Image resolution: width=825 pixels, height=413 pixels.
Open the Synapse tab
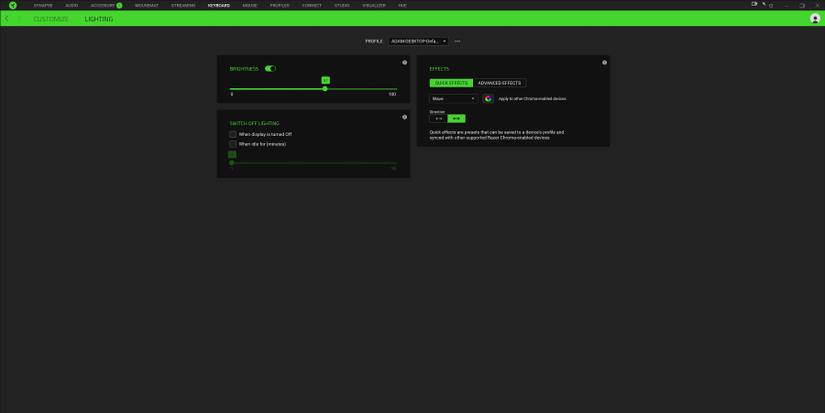pyautogui.click(x=43, y=5)
